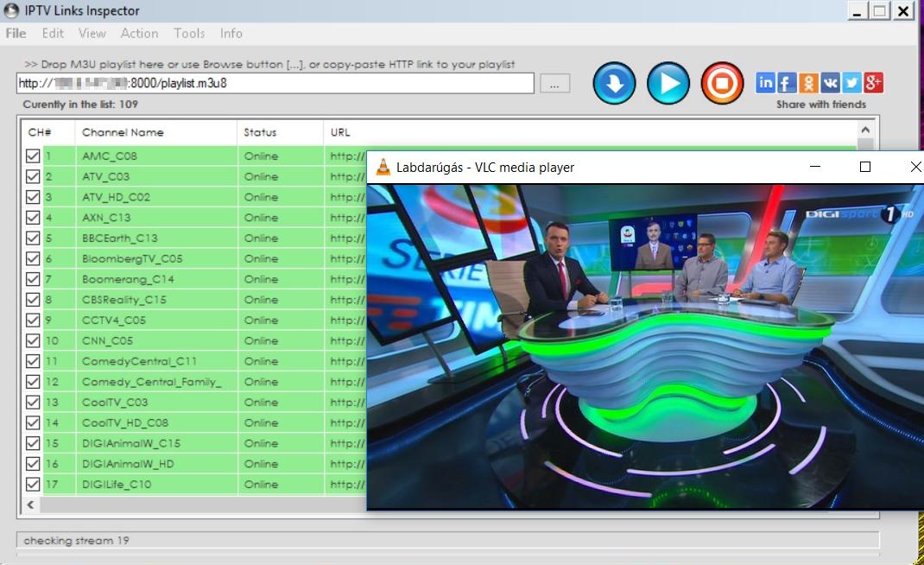Click the playlist URL input field
This screenshot has width=924, height=565.
[x=275, y=84]
